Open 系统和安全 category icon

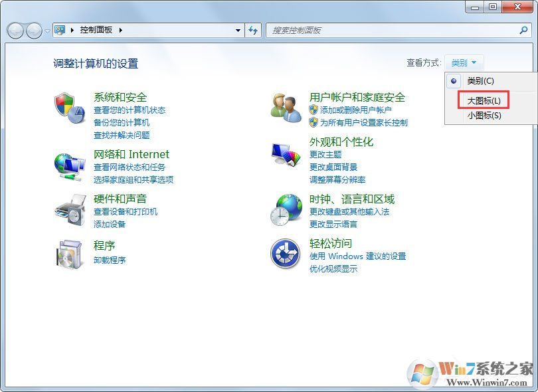tap(69, 105)
